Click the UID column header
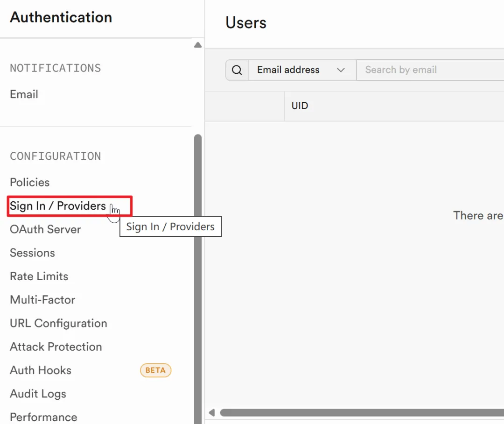The width and height of the screenshot is (504, 424). (x=300, y=106)
